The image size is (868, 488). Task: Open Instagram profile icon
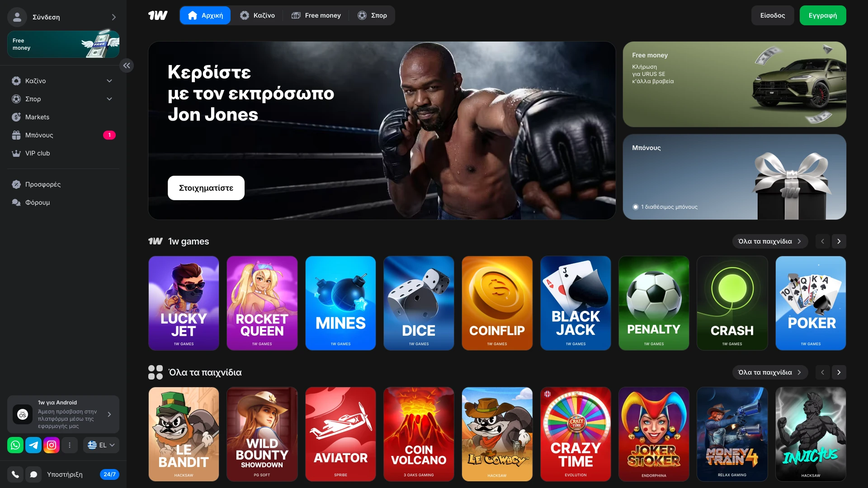(52, 445)
